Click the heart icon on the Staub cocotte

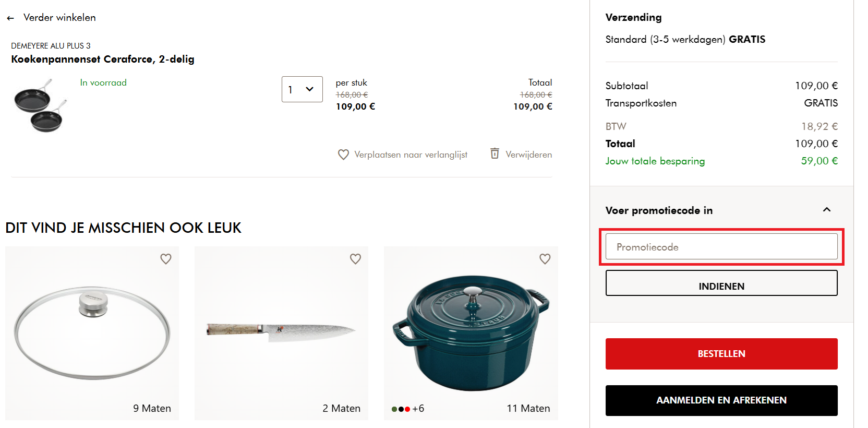[545, 259]
